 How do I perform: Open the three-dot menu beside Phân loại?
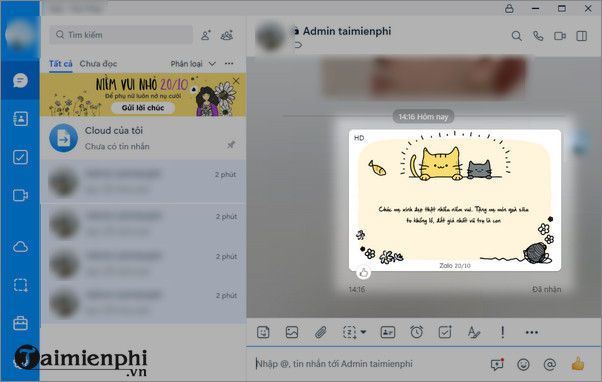pyautogui.click(x=229, y=64)
